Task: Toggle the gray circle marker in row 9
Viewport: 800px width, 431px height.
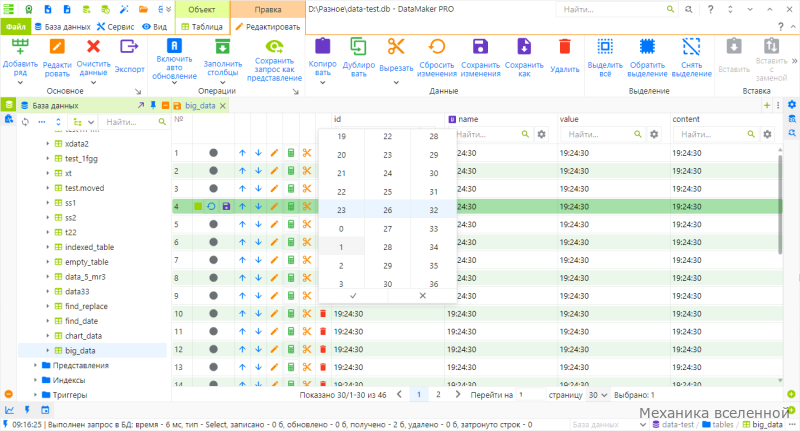Action: (213, 296)
